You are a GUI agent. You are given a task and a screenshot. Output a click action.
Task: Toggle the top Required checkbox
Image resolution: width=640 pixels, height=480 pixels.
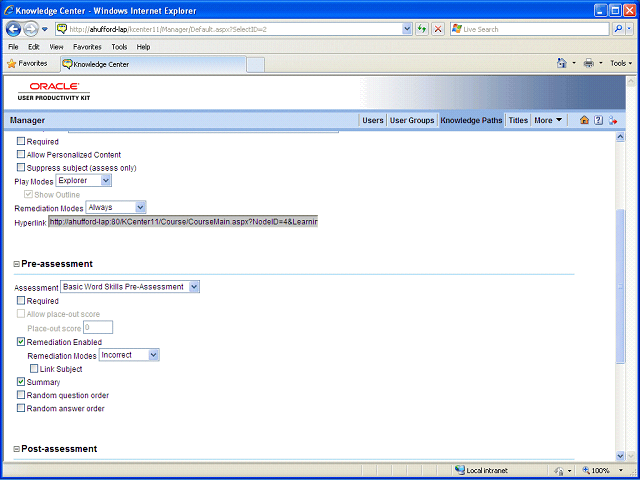[x=21, y=141]
